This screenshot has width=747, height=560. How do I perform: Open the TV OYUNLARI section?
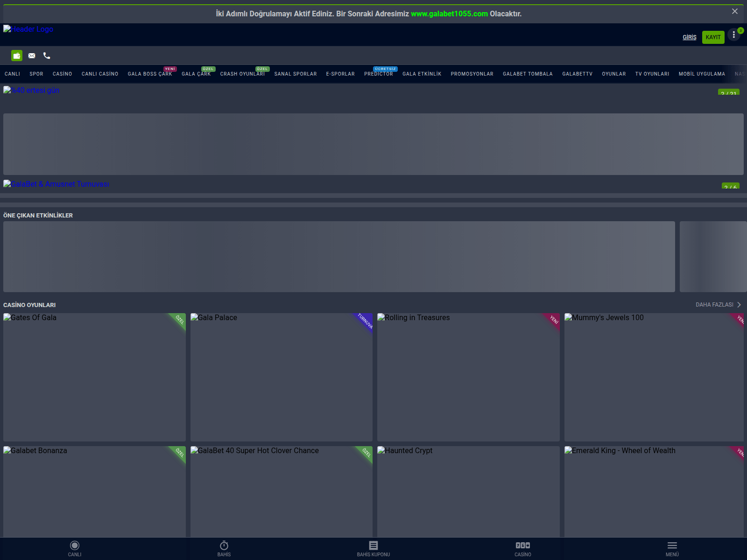tap(652, 74)
